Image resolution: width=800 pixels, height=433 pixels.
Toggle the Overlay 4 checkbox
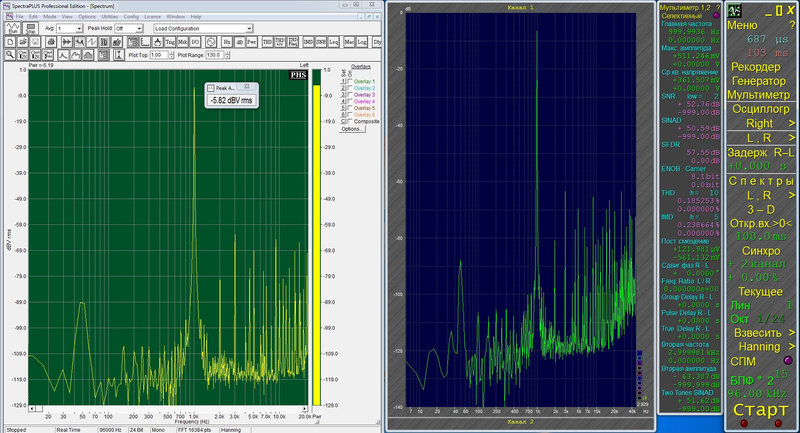pos(350,101)
